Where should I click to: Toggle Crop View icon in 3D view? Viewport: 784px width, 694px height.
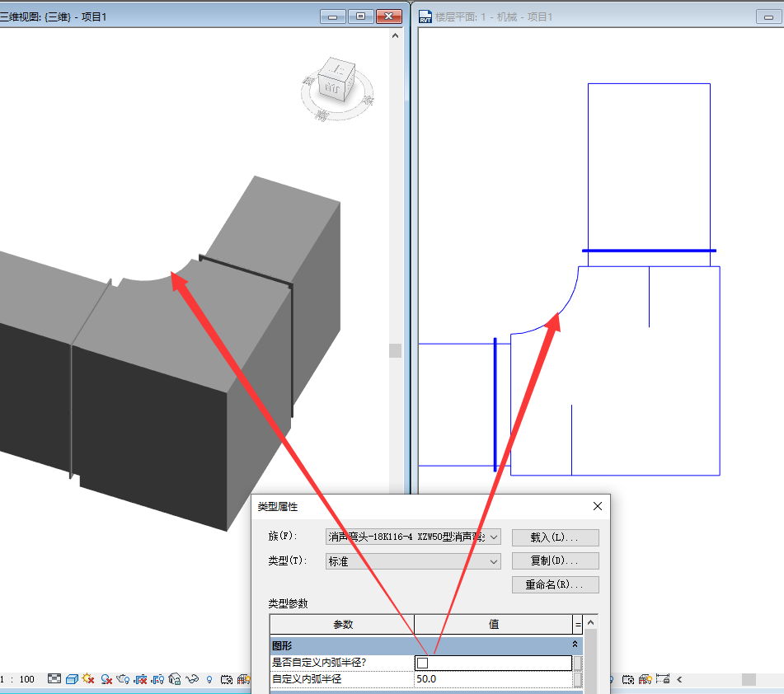tap(141, 679)
